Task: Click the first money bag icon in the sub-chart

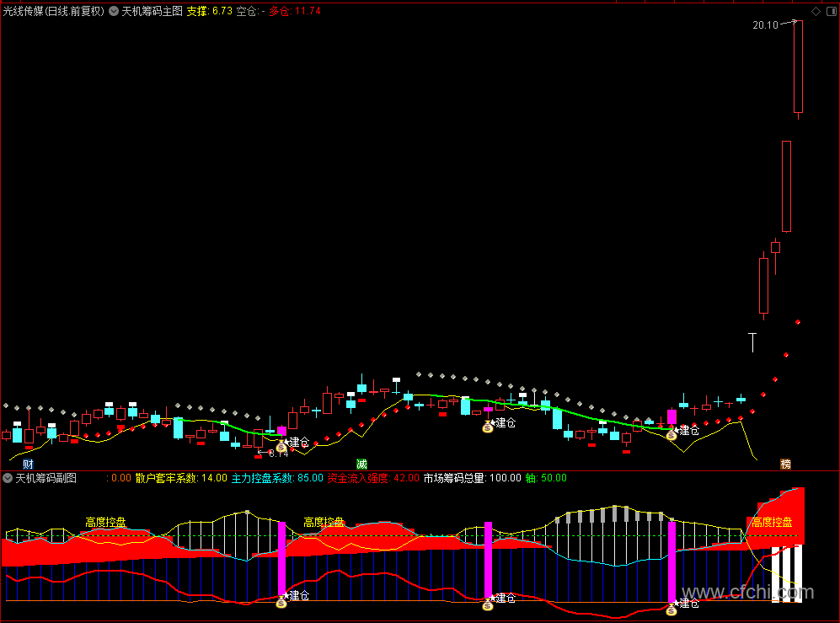Action: [x=281, y=602]
